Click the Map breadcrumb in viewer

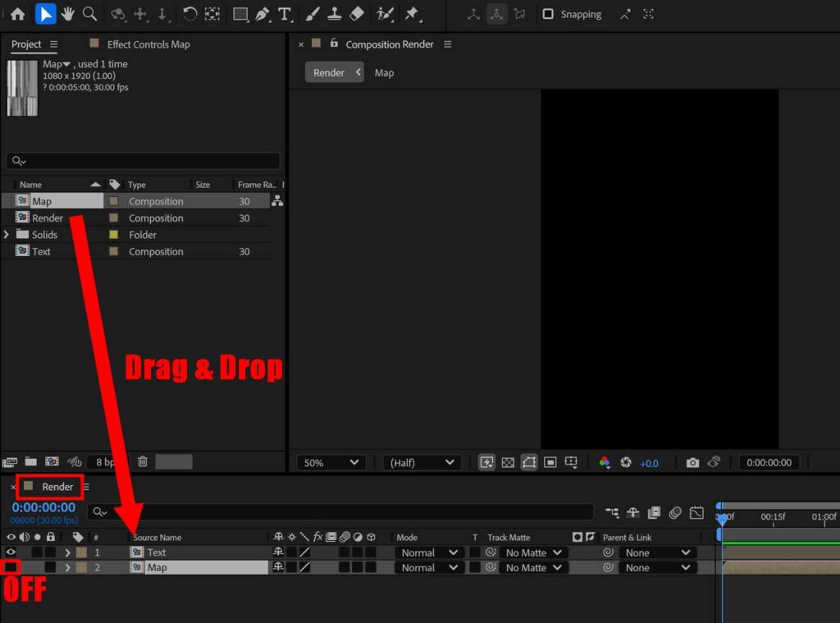click(384, 73)
